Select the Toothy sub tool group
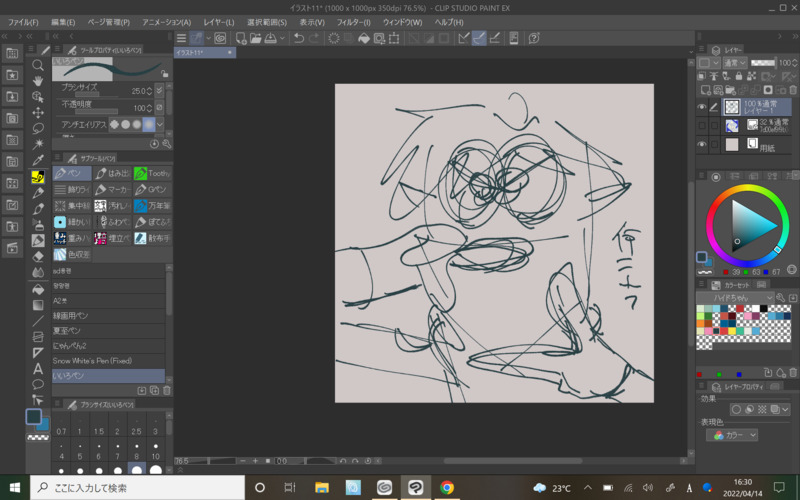The width and height of the screenshot is (800, 500). 153,173
